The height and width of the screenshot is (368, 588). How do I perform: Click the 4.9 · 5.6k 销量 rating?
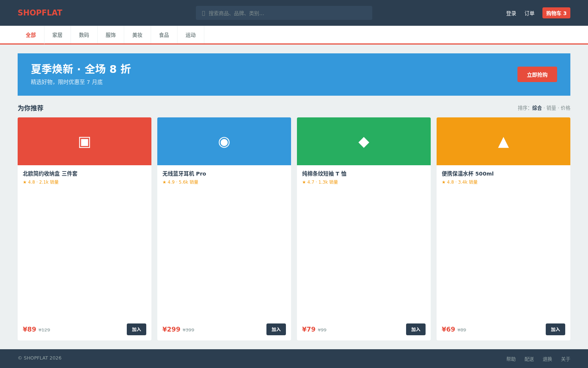[x=180, y=182]
